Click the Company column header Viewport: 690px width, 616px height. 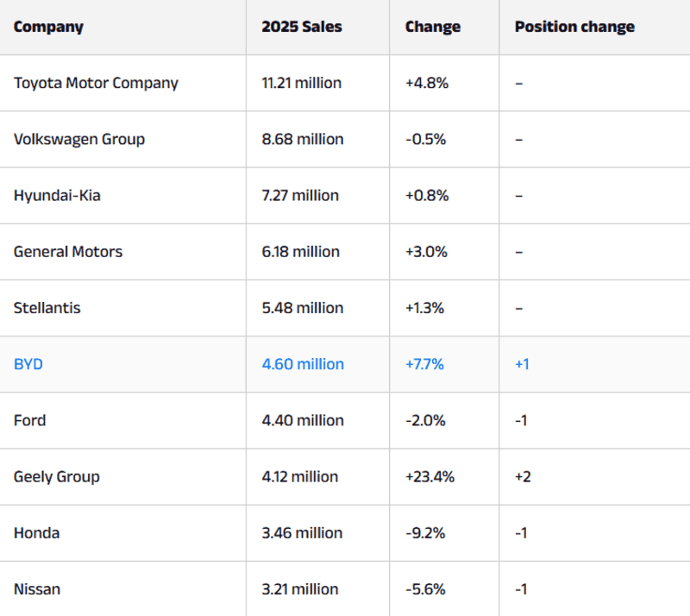(48, 27)
